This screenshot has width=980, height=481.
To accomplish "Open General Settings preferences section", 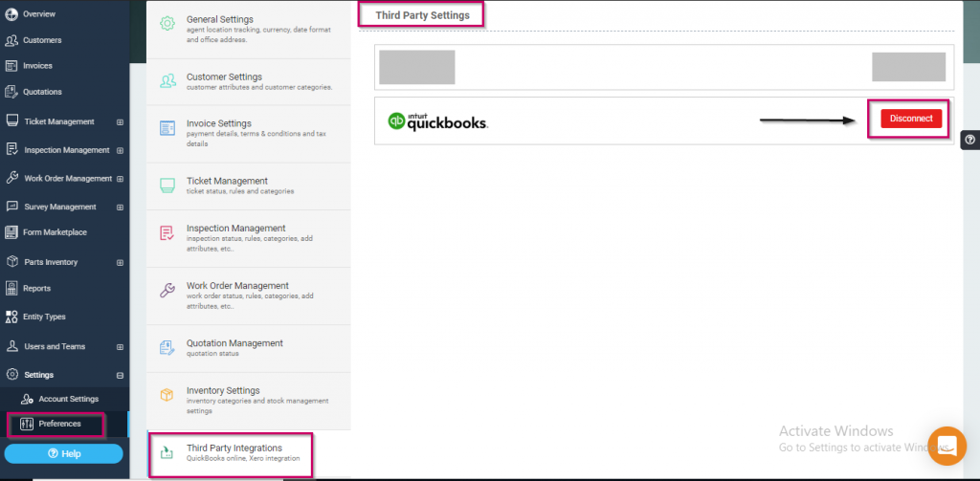I will pyautogui.click(x=249, y=30).
